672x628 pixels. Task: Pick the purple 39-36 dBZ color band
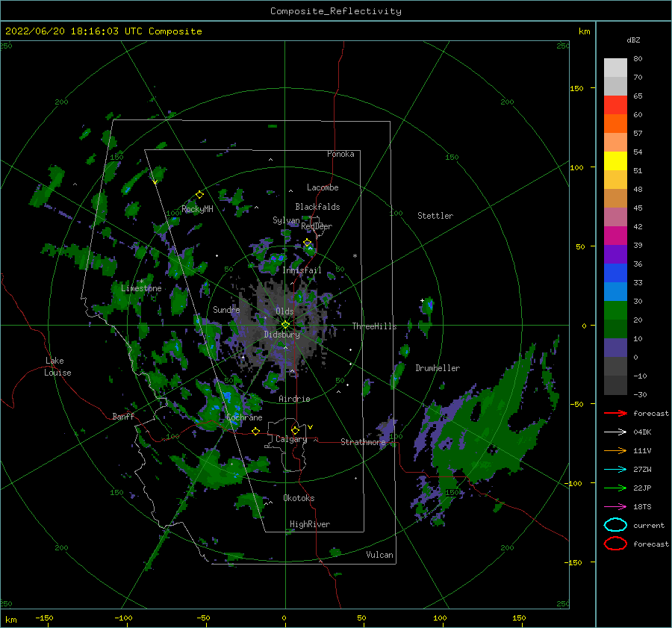(x=615, y=254)
